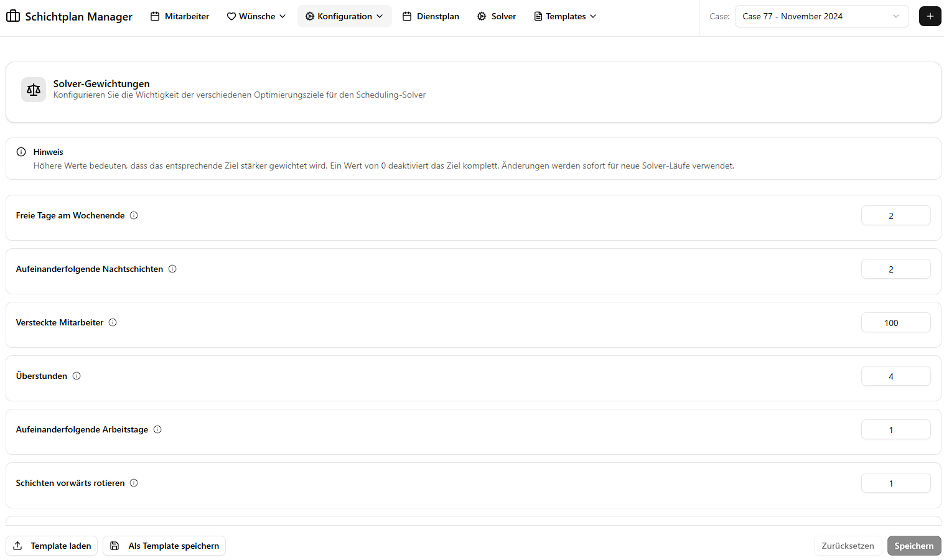Click the Speichern button

pyautogui.click(x=914, y=546)
